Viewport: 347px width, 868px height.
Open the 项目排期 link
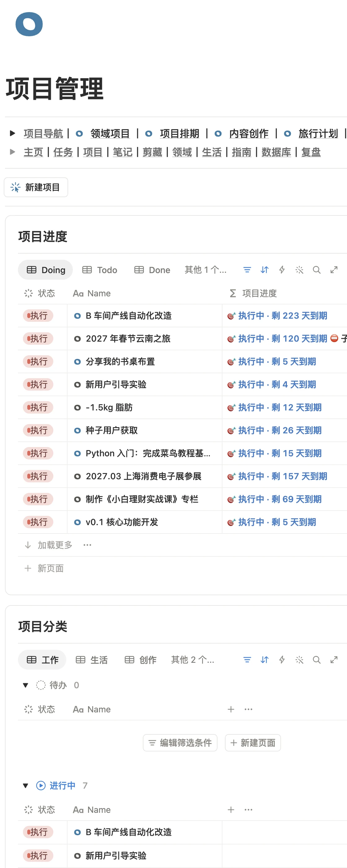179,133
